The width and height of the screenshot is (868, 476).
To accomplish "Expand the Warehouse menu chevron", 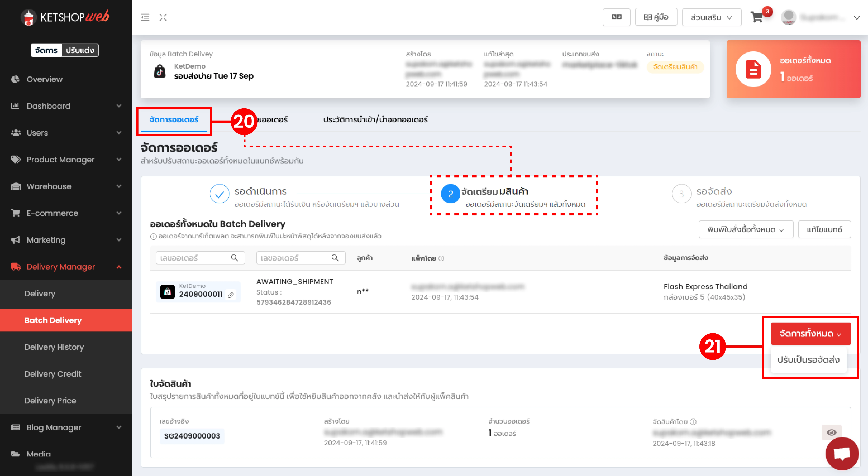I will (x=119, y=186).
